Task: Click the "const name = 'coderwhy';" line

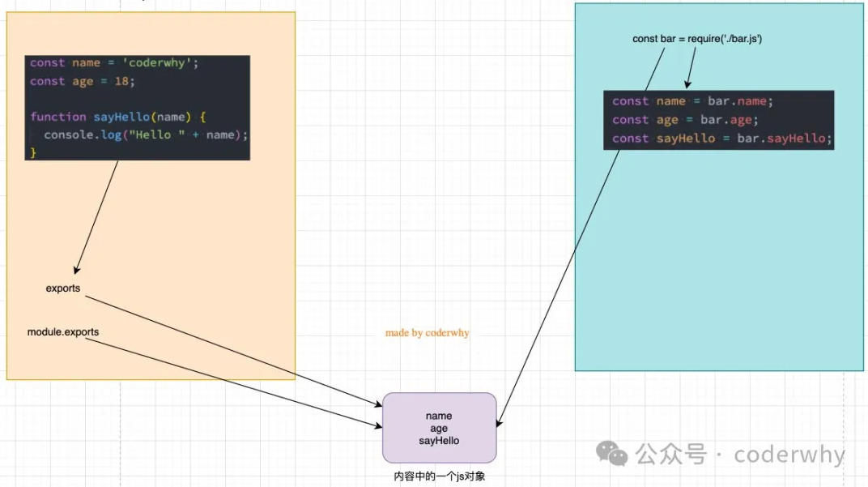Action: [114, 62]
